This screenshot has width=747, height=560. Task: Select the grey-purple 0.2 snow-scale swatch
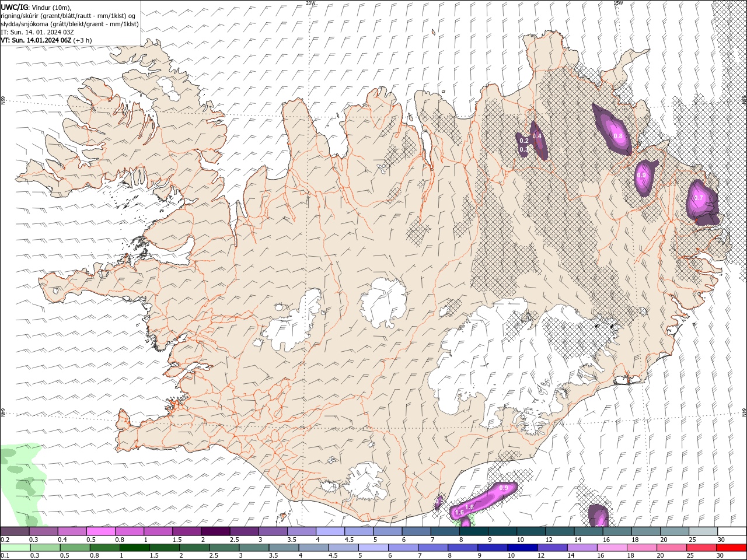15,531
